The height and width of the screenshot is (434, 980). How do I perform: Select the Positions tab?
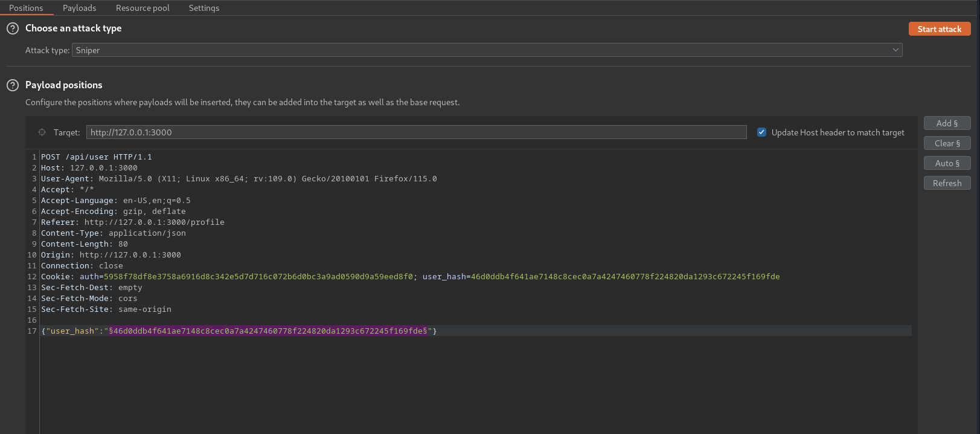click(x=26, y=8)
